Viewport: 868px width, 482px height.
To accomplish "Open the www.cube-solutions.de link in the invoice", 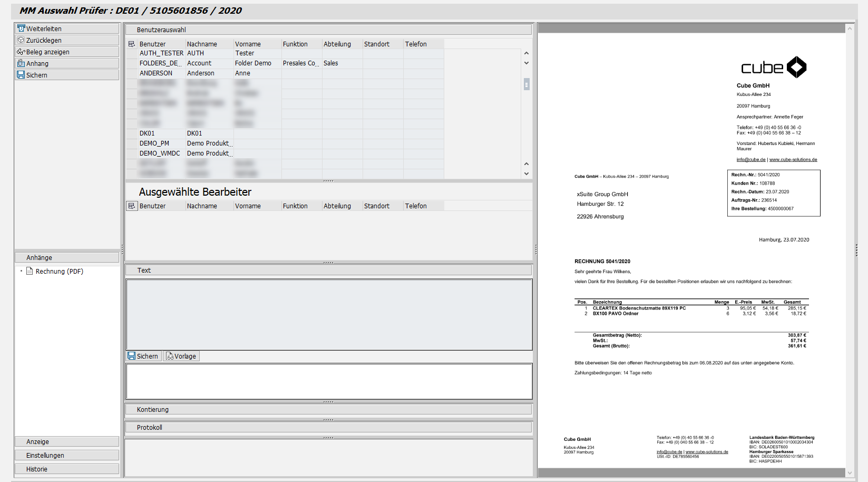I will (x=793, y=159).
